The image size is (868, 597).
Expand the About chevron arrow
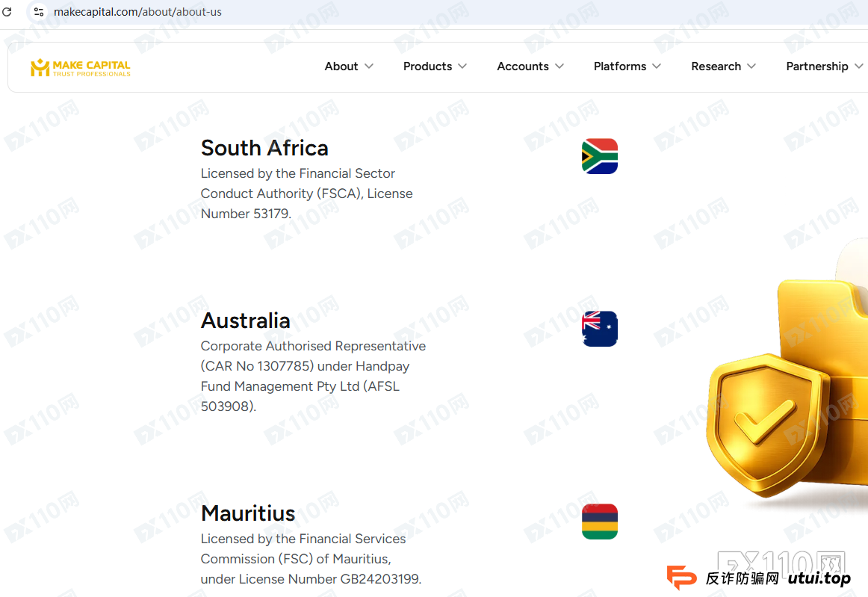[x=369, y=66]
